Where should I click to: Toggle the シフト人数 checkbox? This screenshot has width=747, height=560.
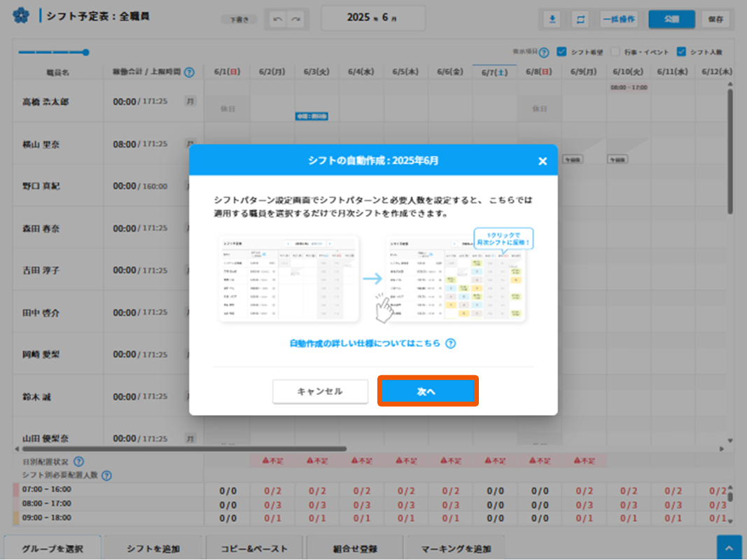tap(681, 52)
